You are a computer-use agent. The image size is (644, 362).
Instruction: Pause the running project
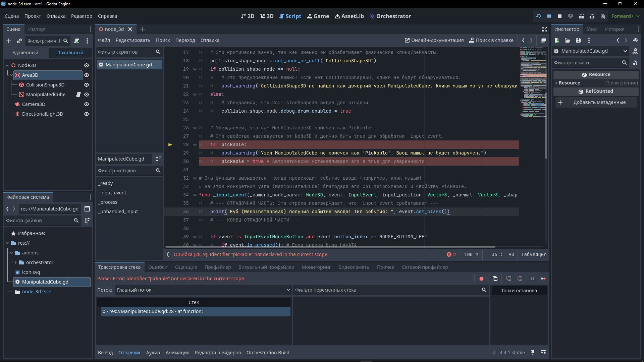pos(549,16)
